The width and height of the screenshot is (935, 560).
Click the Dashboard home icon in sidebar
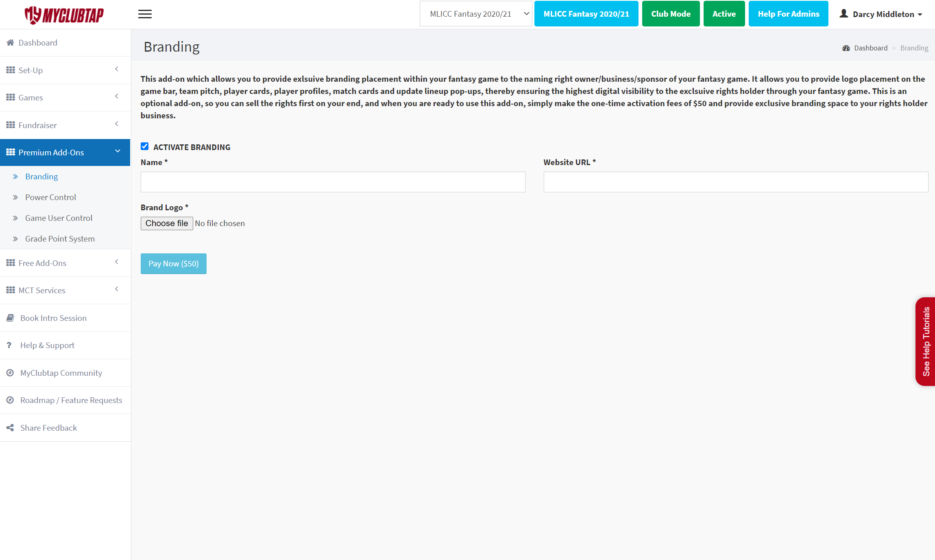pyautogui.click(x=10, y=43)
